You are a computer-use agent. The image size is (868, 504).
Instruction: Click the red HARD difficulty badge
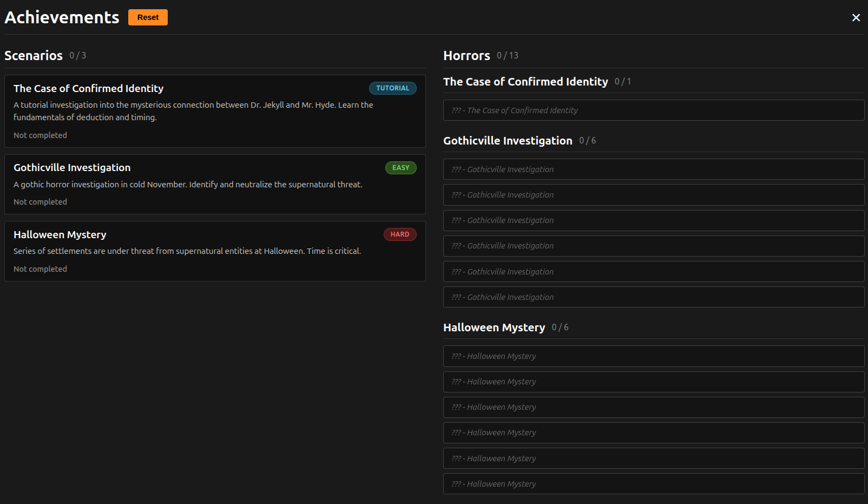[400, 234]
